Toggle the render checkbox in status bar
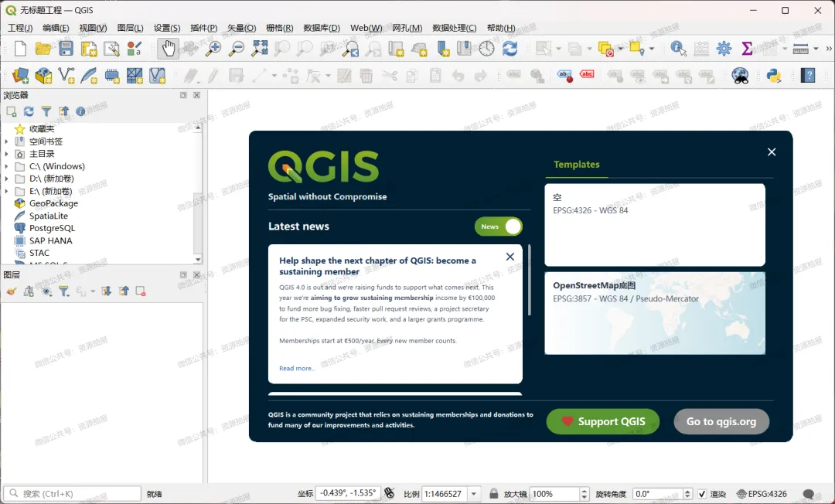The height and width of the screenshot is (504, 835). click(702, 494)
